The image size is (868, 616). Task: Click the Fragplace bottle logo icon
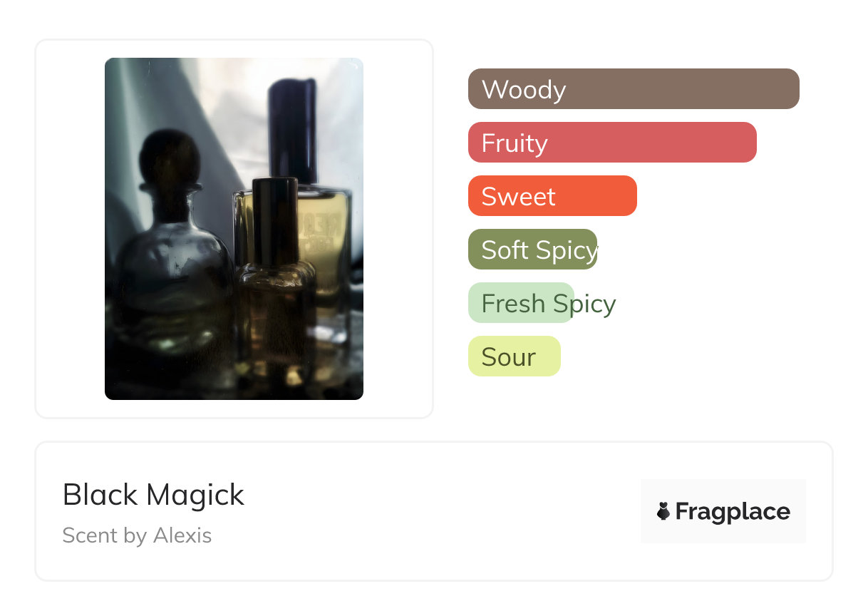663,511
